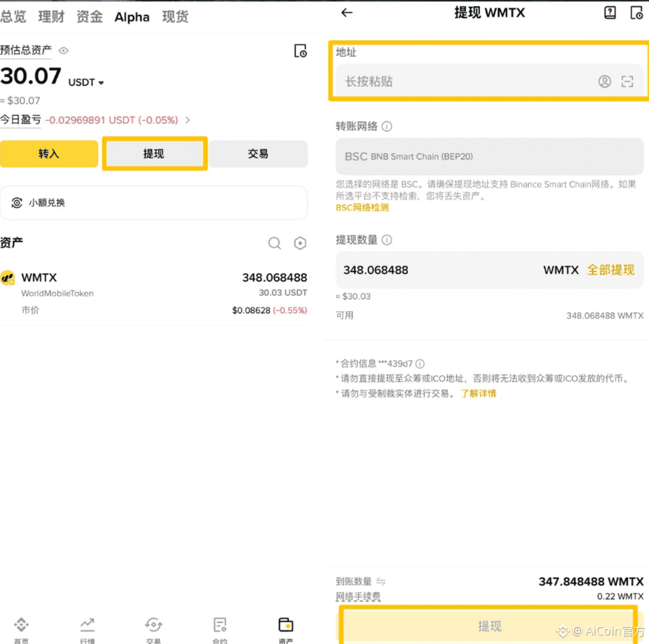Open the BSC网络检测 network check link
Screen dimensions: 649x644
[362, 208]
